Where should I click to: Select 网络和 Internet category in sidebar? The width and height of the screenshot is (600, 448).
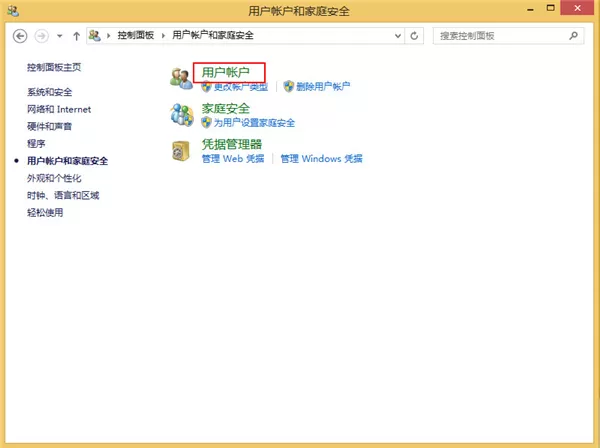[59, 109]
